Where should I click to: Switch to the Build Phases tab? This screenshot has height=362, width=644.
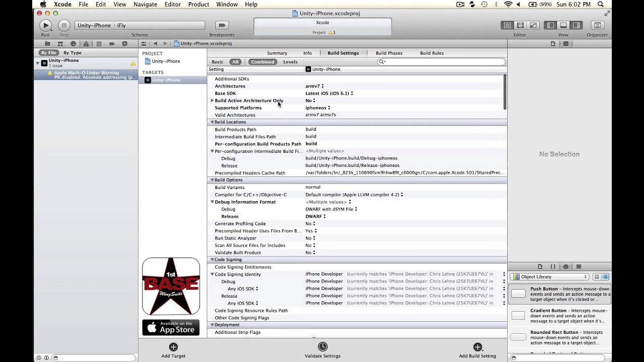[x=389, y=53]
